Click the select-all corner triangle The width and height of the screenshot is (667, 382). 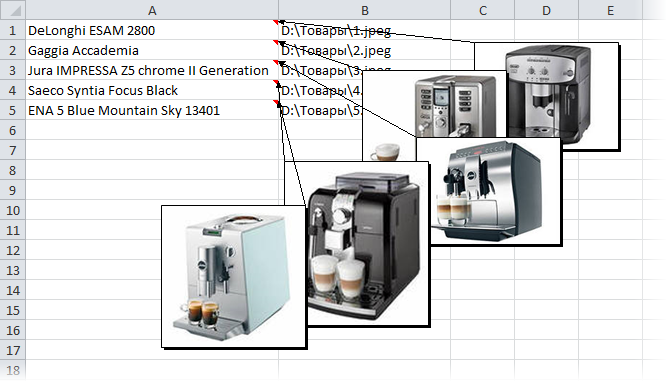[13, 10]
